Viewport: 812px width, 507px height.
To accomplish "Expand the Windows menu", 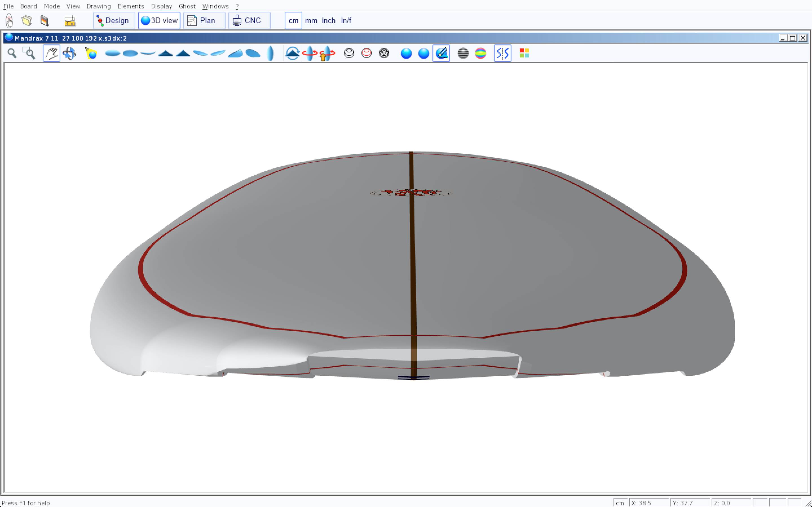I will (x=215, y=6).
